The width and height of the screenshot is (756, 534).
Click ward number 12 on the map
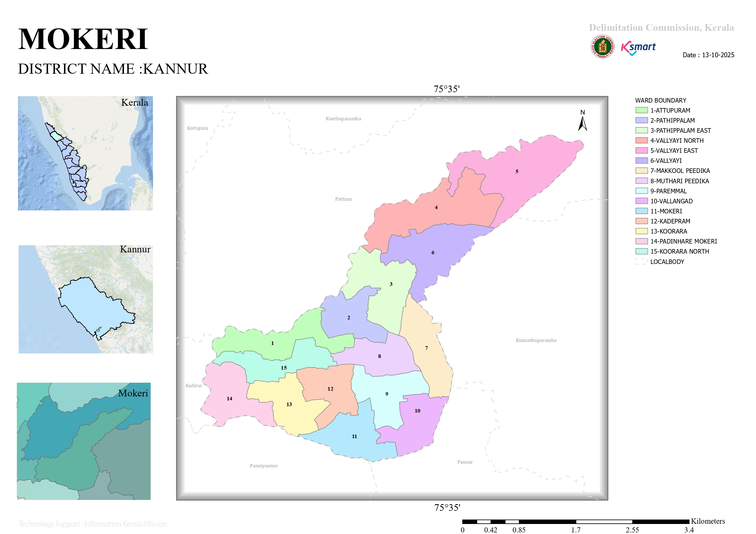tap(330, 388)
